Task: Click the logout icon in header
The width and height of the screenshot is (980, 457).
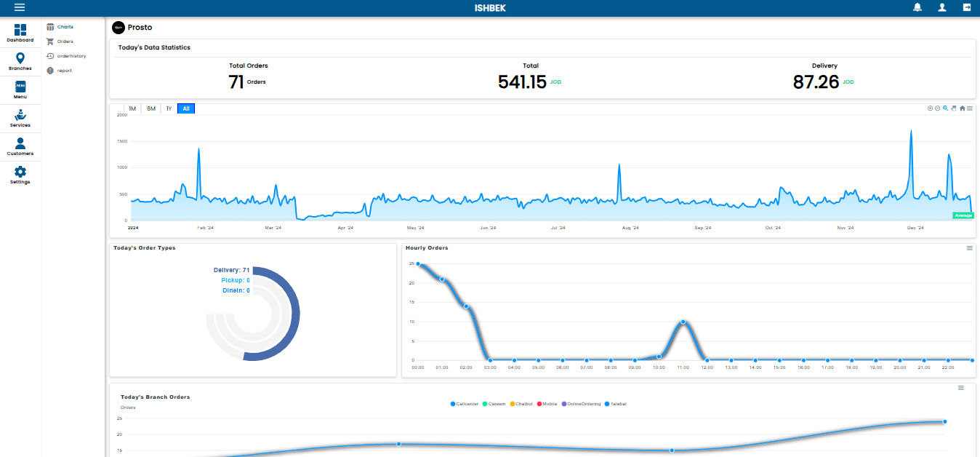Action: tap(967, 7)
